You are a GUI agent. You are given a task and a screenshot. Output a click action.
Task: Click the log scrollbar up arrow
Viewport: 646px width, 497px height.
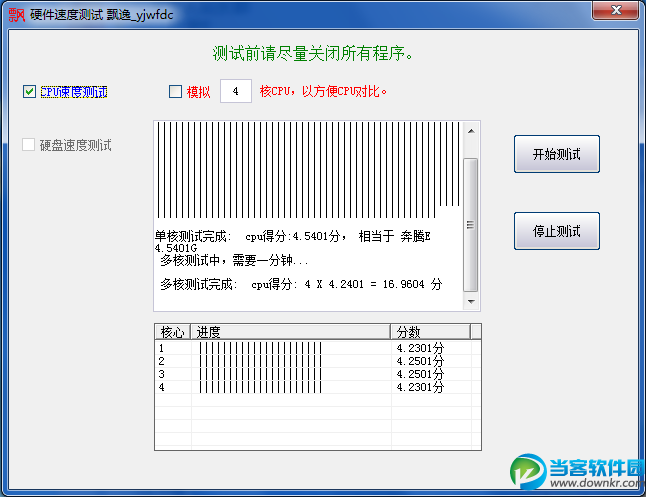471,131
